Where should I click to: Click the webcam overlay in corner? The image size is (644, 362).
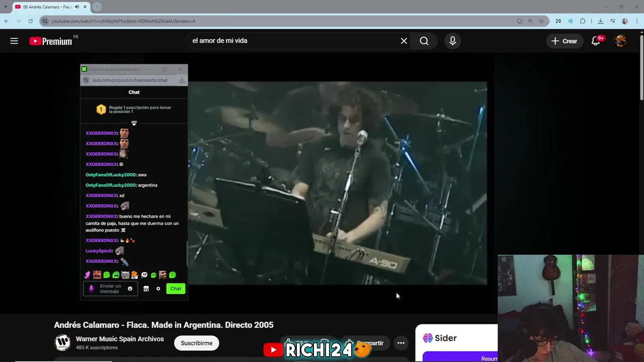tap(571, 308)
